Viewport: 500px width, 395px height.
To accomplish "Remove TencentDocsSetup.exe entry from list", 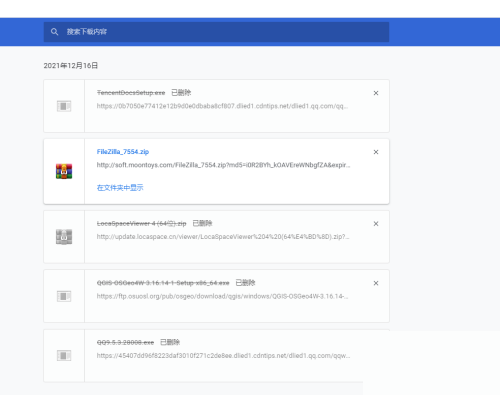I will pos(376,93).
